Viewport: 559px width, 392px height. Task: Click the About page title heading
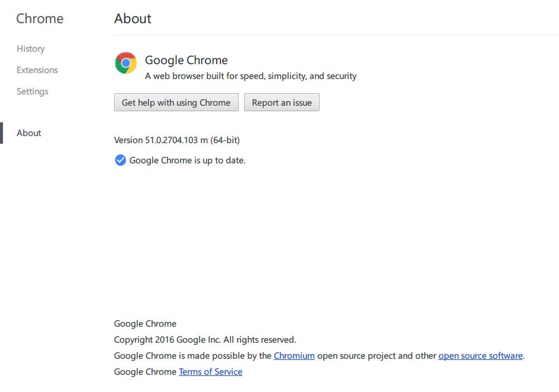coord(132,18)
